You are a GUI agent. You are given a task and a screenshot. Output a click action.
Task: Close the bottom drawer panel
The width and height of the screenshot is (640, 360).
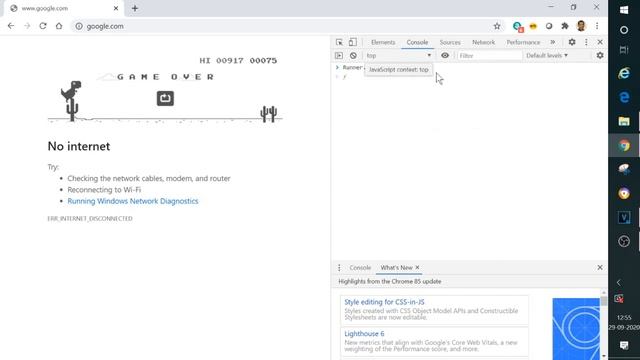pos(600,268)
